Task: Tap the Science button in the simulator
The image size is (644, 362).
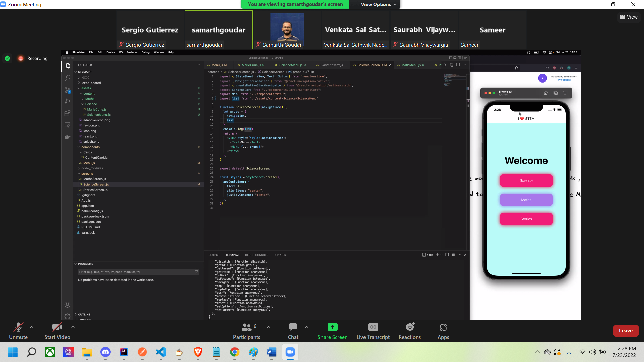Action: (526, 180)
